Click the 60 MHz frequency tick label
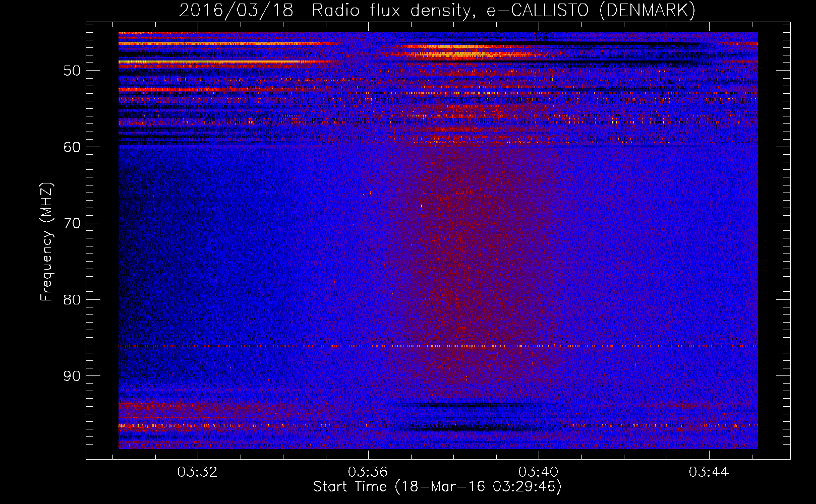 (72, 147)
